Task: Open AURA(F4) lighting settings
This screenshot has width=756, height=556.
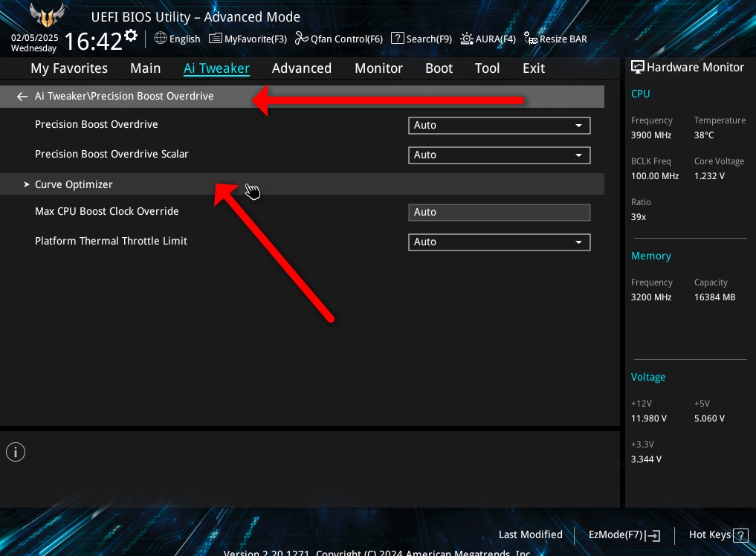Action: (488, 39)
